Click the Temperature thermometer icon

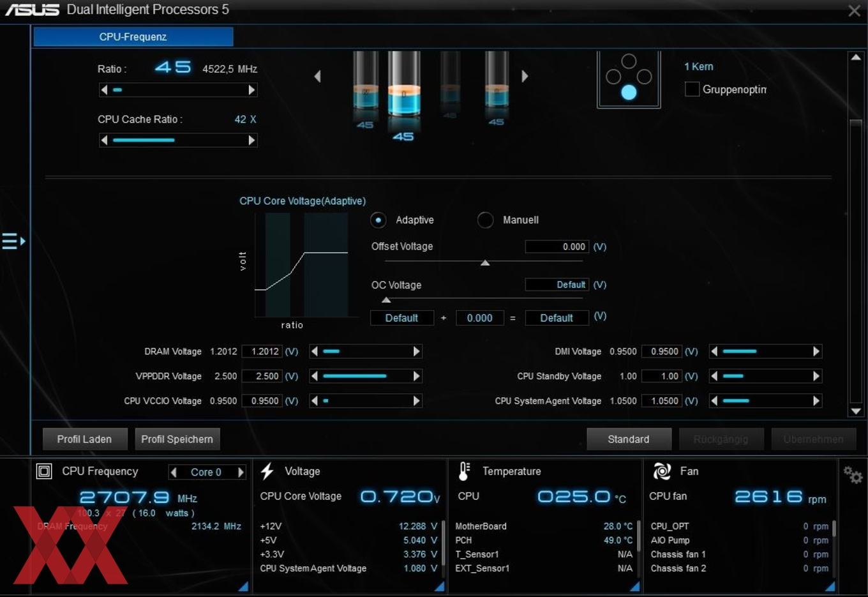465,471
